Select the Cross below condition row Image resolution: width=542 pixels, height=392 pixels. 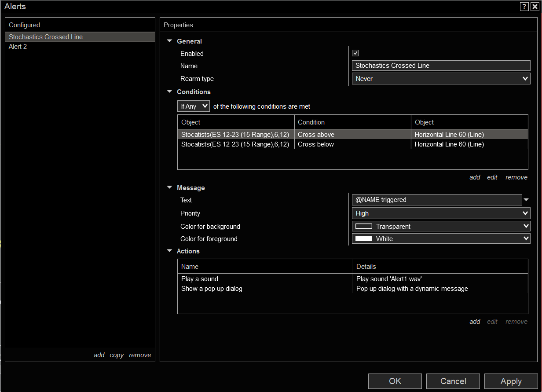[x=353, y=144]
